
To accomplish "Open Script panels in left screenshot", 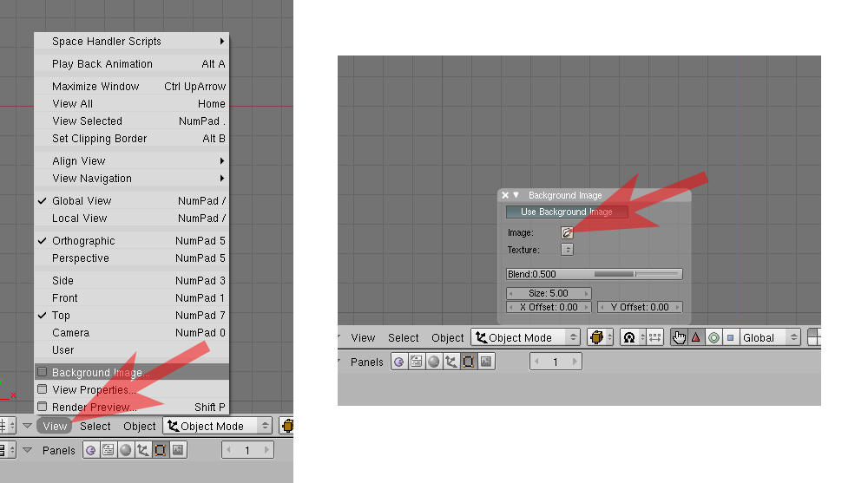I will 108,450.
